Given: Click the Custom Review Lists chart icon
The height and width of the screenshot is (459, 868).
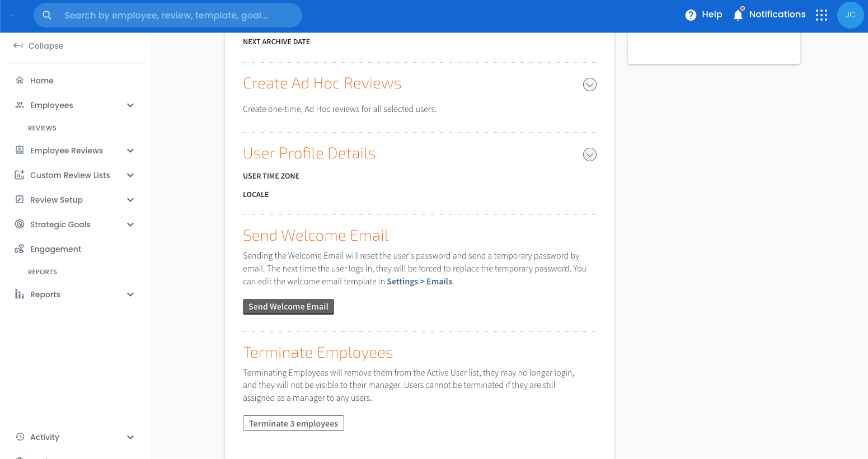Looking at the screenshot, I should 20,175.
